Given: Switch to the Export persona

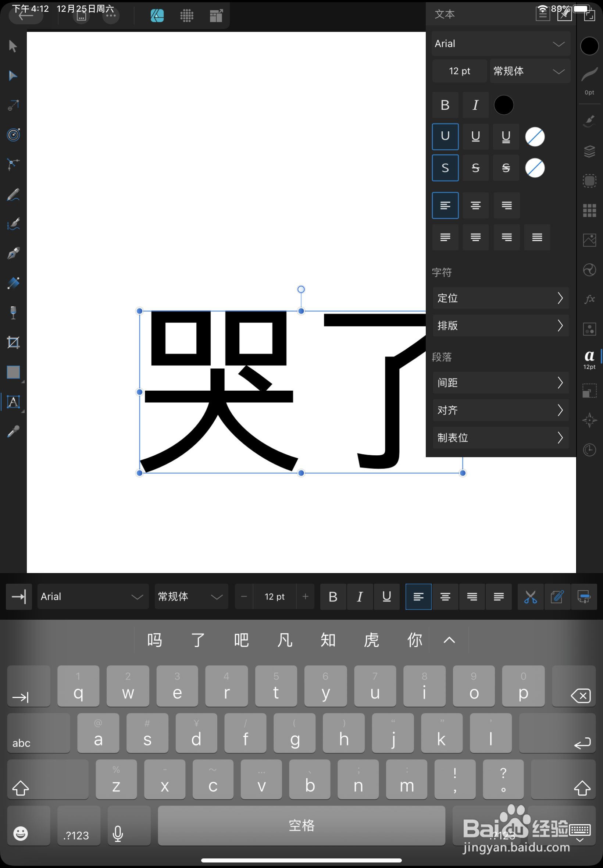Looking at the screenshot, I should pos(216,15).
